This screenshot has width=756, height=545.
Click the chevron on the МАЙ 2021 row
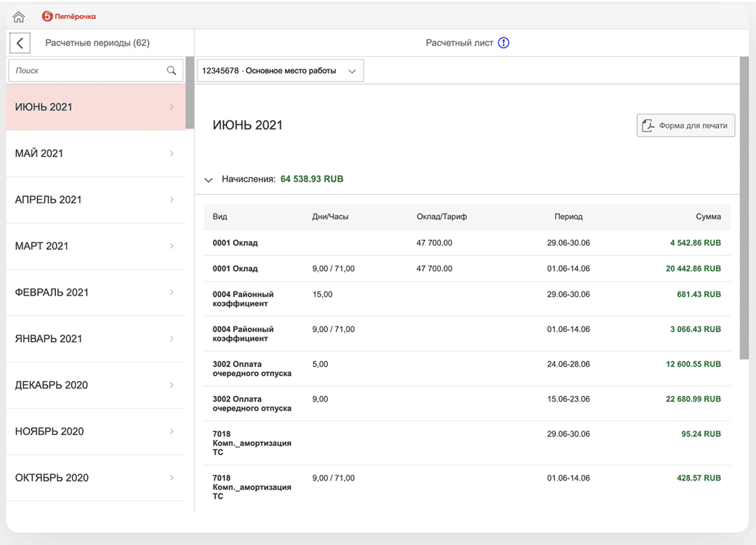click(171, 153)
